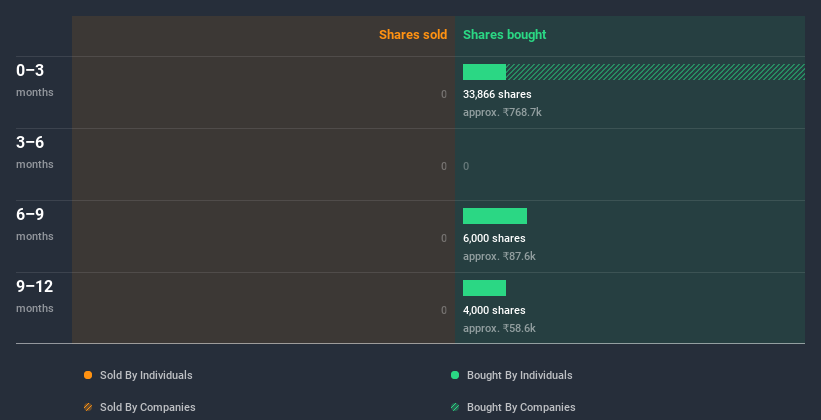This screenshot has width=821, height=420.
Task: Select the Bought By Companies legend label
Action: point(521,407)
